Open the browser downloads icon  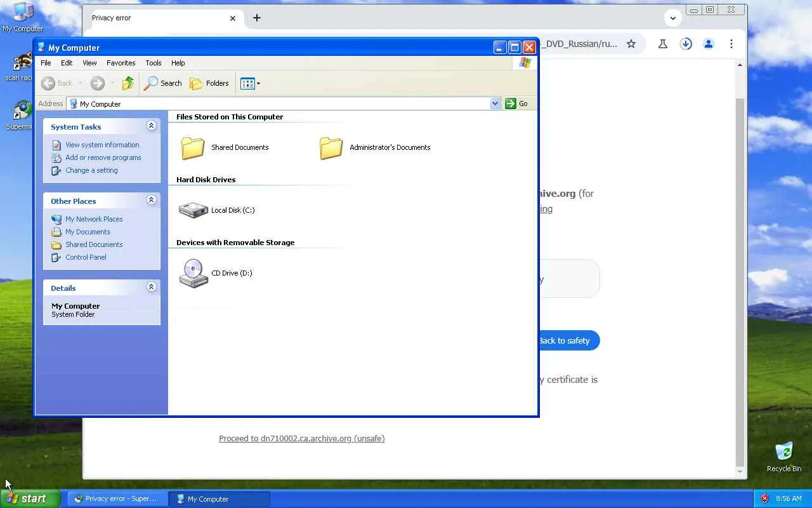click(x=686, y=44)
